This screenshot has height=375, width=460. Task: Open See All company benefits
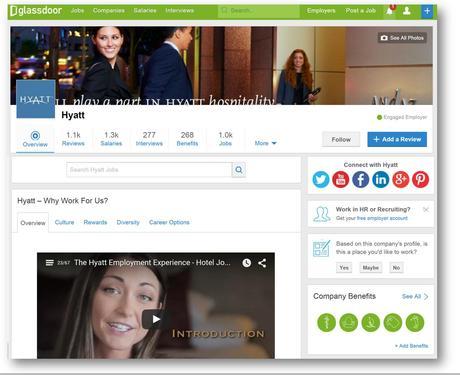415,296
